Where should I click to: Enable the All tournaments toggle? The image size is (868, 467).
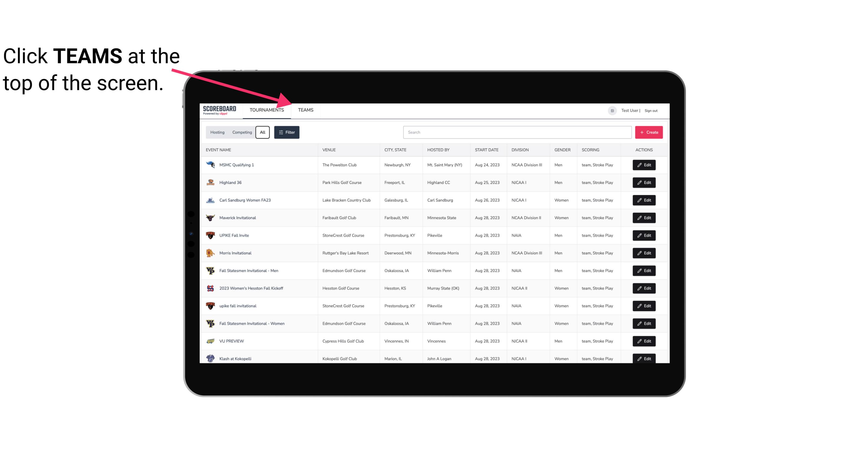click(x=263, y=132)
